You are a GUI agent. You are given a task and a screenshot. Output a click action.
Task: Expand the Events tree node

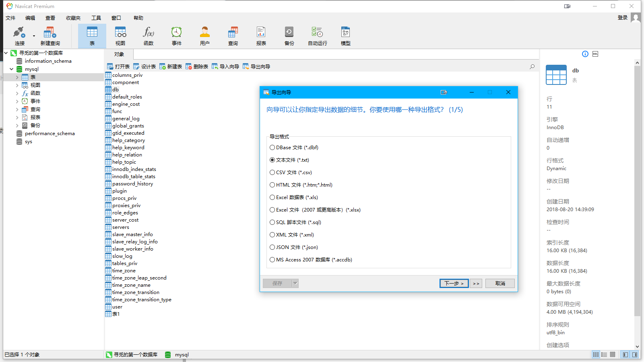17,101
